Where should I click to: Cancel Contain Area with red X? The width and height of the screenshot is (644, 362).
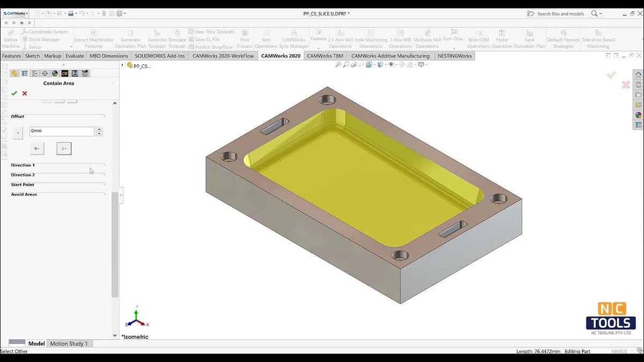coord(25,93)
